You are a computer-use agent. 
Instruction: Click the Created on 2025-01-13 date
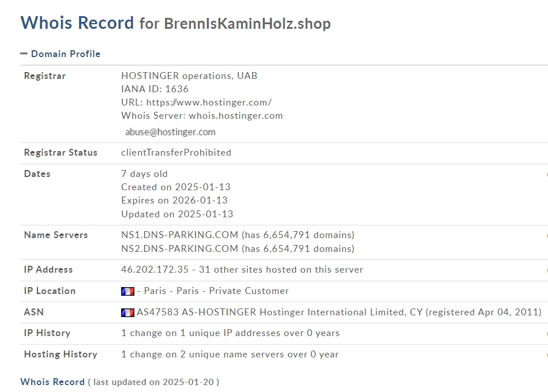(x=176, y=187)
